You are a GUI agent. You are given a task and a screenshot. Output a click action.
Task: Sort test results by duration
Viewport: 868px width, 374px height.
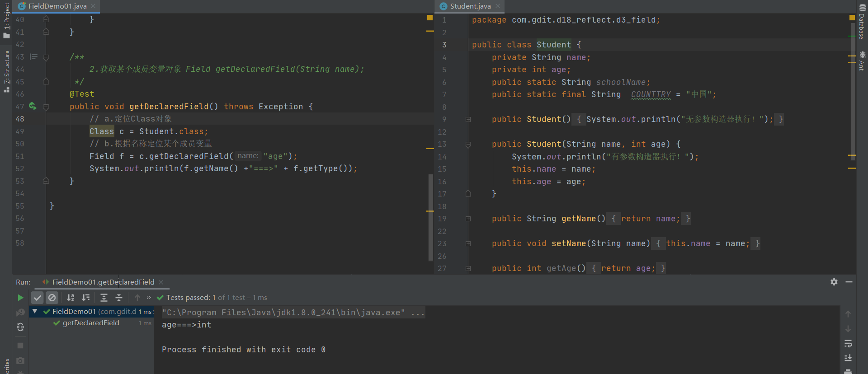point(85,298)
